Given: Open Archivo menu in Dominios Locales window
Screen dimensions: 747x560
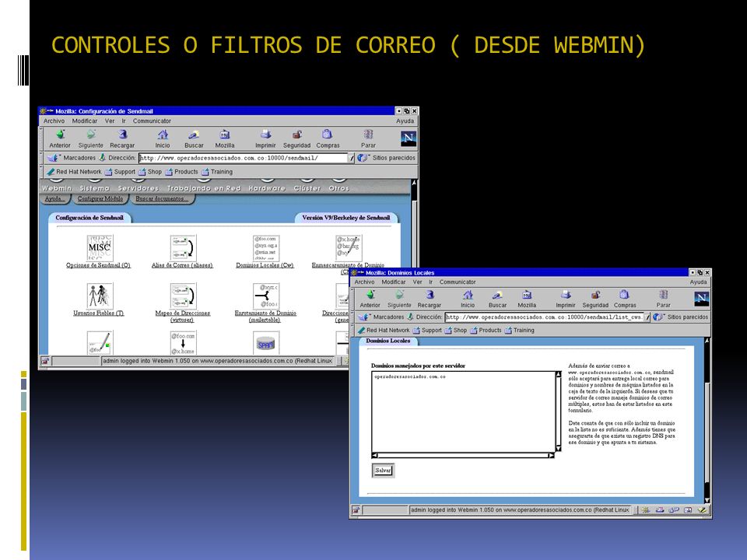Looking at the screenshot, I should (x=364, y=282).
